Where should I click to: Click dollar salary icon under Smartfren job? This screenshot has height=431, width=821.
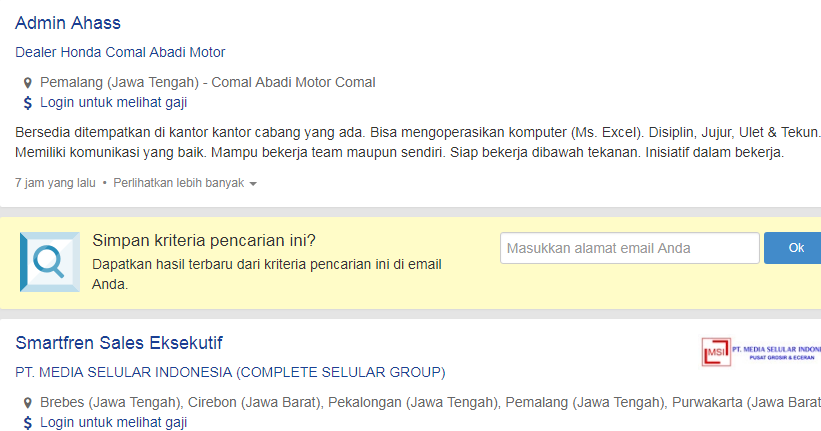point(28,422)
